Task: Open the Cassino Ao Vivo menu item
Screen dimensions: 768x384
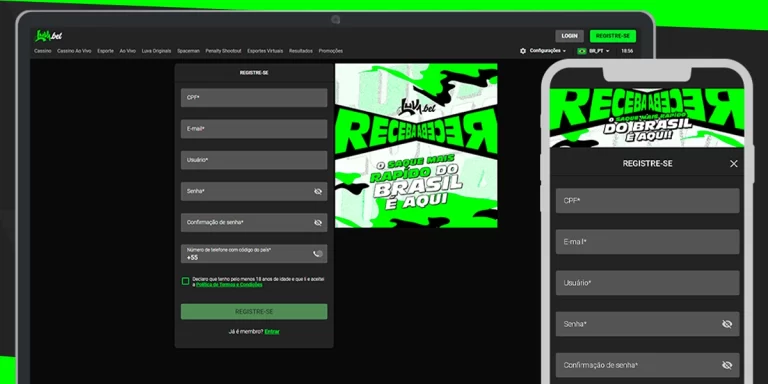Action: [74, 51]
